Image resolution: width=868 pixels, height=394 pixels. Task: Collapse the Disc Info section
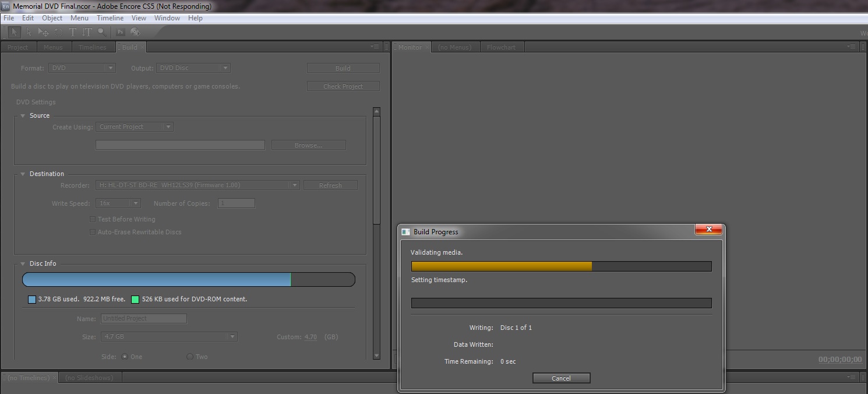tap(23, 264)
